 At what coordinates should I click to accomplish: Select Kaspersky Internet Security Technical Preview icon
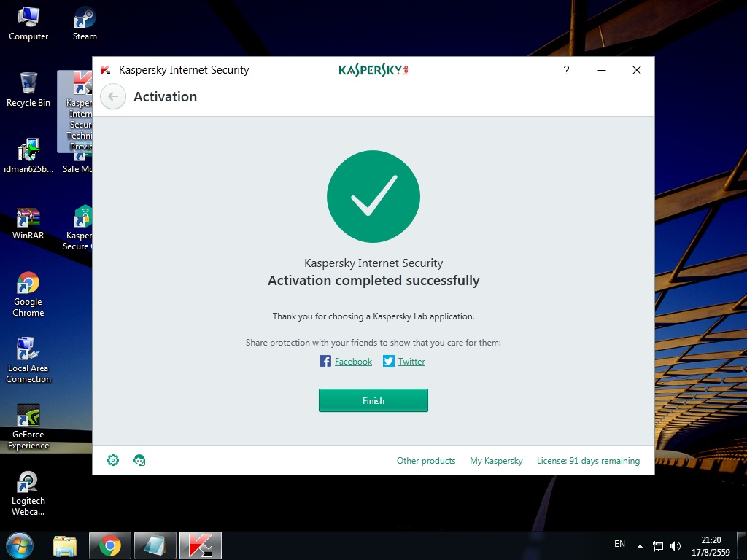pos(75,111)
